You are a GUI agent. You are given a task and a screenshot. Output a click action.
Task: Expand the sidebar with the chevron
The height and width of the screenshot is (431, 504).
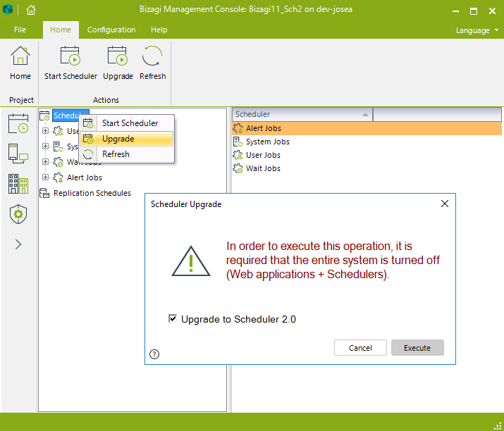18,244
